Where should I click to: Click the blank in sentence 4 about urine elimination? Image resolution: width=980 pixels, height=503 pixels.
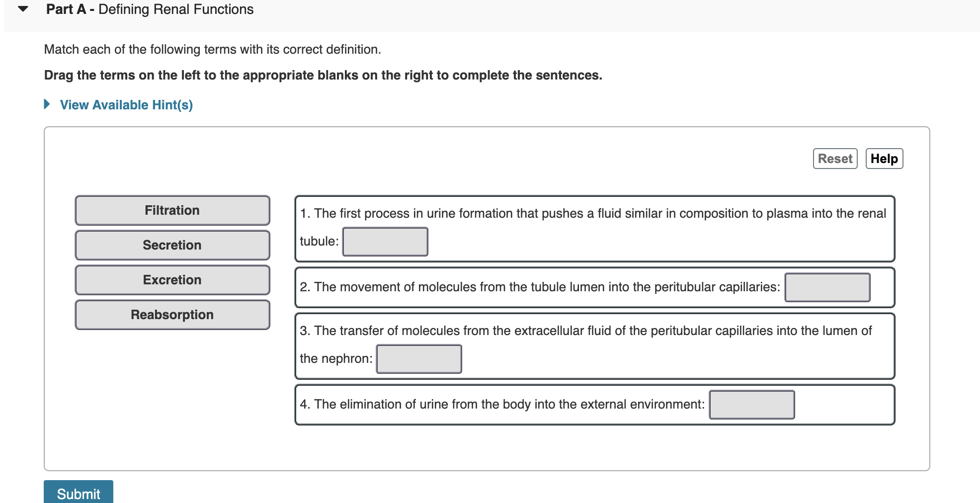pos(751,405)
